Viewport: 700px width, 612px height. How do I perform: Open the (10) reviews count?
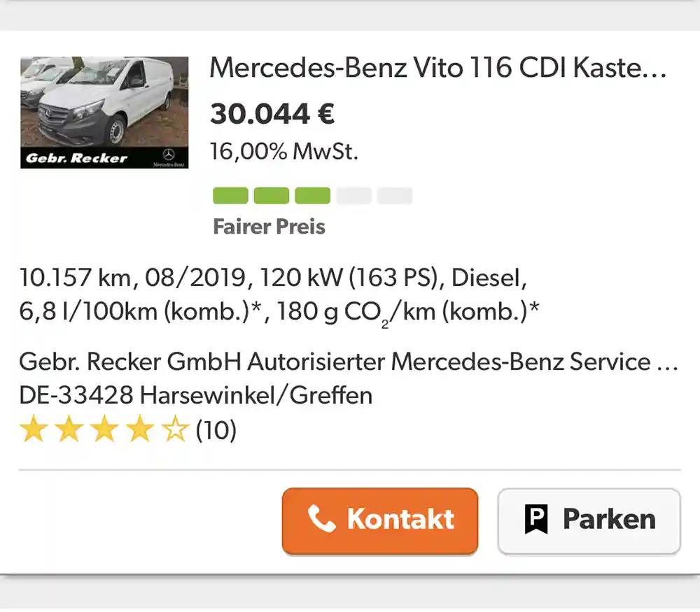(x=216, y=430)
